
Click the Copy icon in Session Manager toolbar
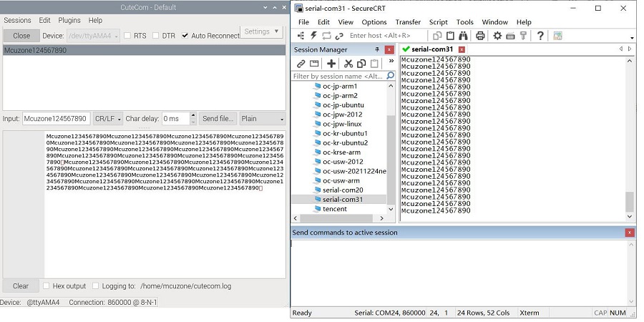coord(361,64)
